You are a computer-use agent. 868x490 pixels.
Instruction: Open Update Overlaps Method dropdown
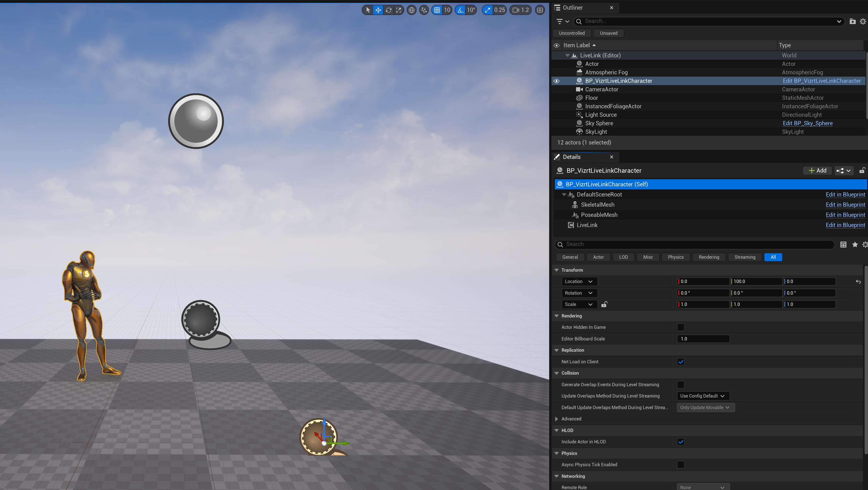703,396
